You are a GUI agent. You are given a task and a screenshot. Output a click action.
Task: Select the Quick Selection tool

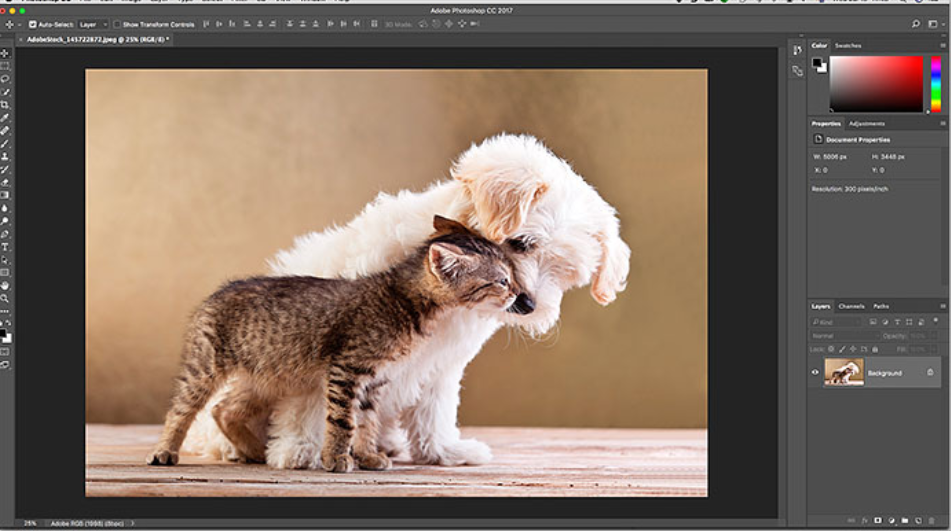pyautogui.click(x=5, y=92)
